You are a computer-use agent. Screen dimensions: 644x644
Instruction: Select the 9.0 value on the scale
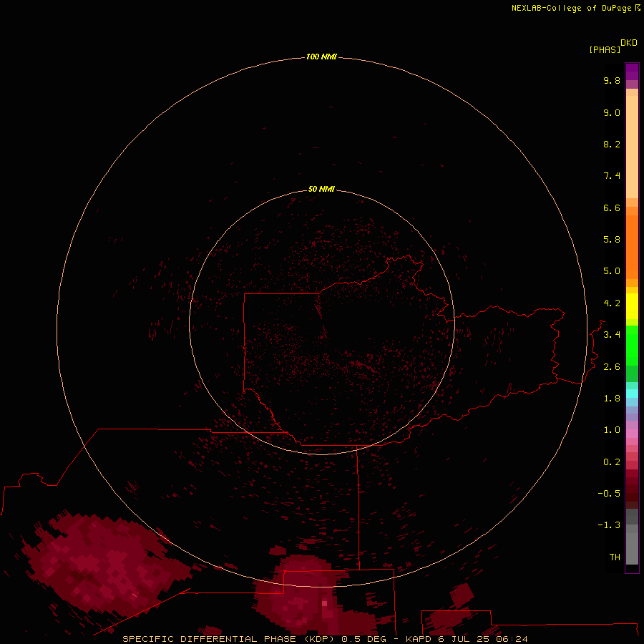612,112
